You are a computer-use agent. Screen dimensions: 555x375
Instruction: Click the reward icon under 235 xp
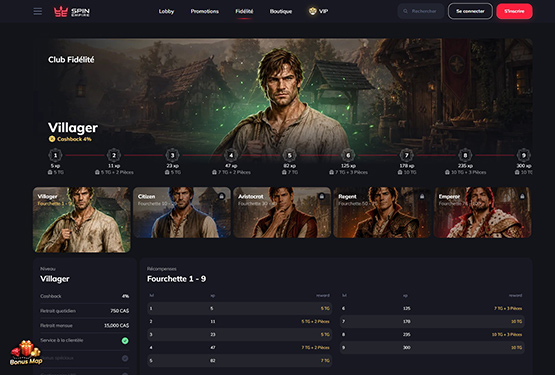[x=447, y=172]
